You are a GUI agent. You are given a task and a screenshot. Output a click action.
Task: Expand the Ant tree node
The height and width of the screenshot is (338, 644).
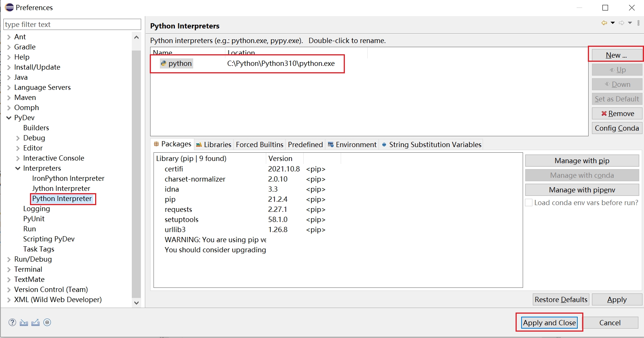[x=9, y=37]
